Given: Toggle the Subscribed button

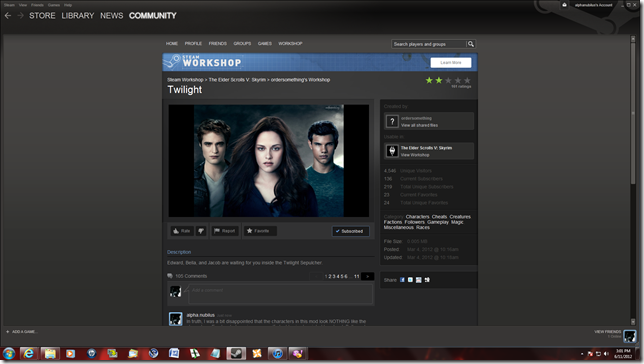Looking at the screenshot, I should coord(350,231).
